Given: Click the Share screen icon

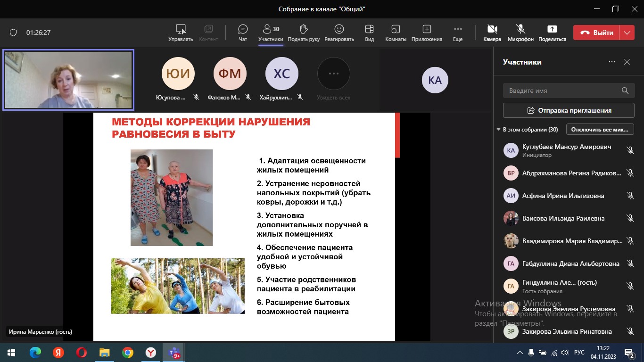Looking at the screenshot, I should click(552, 29).
